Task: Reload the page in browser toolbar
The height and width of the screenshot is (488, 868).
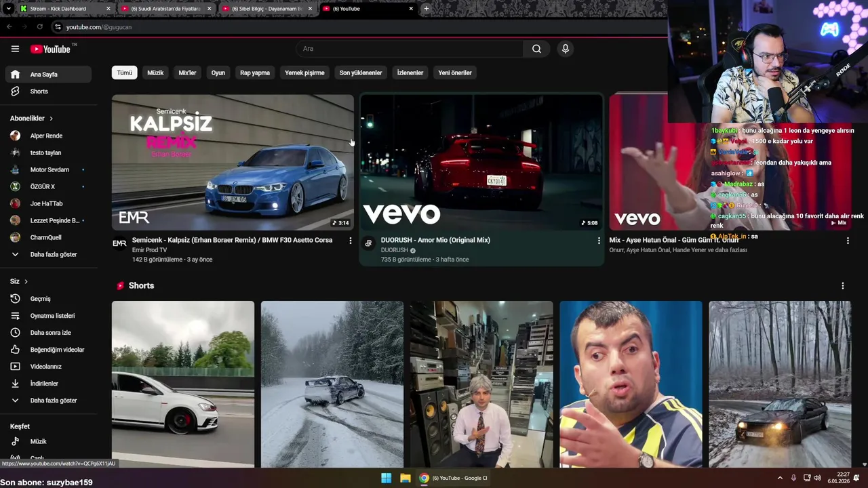Action: (x=40, y=26)
